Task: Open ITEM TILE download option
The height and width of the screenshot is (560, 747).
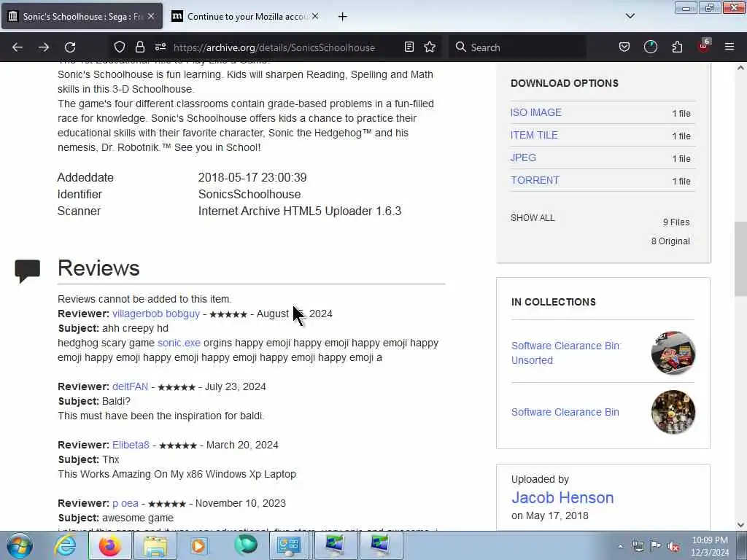Action: click(x=534, y=135)
